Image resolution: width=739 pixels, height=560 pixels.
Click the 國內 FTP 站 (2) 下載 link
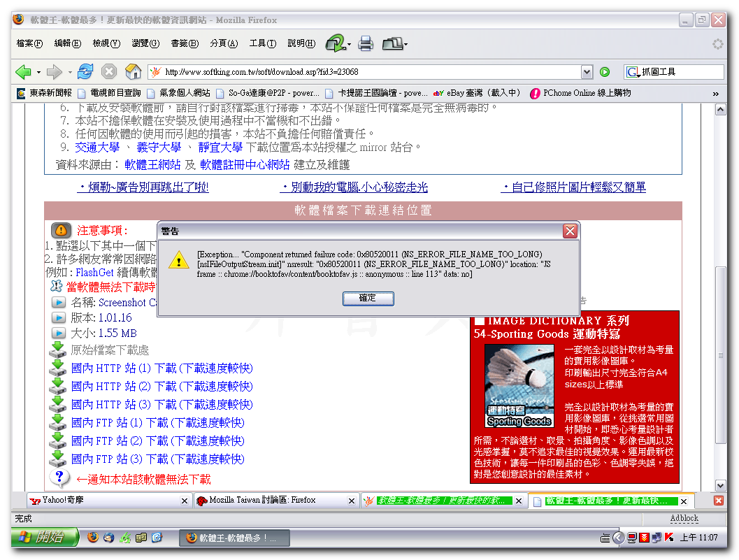coord(158,441)
